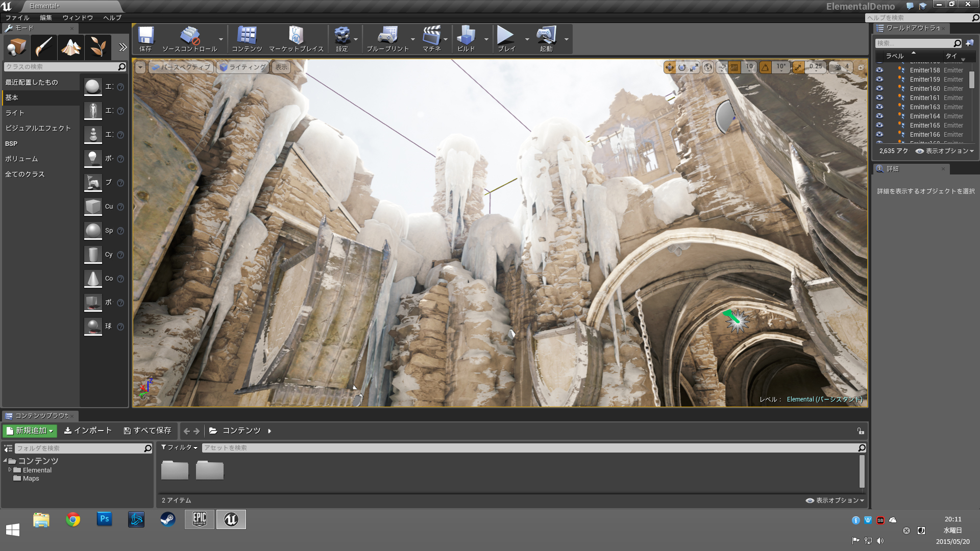Open the 編集 menu
The image size is (980, 551).
[x=46, y=17]
